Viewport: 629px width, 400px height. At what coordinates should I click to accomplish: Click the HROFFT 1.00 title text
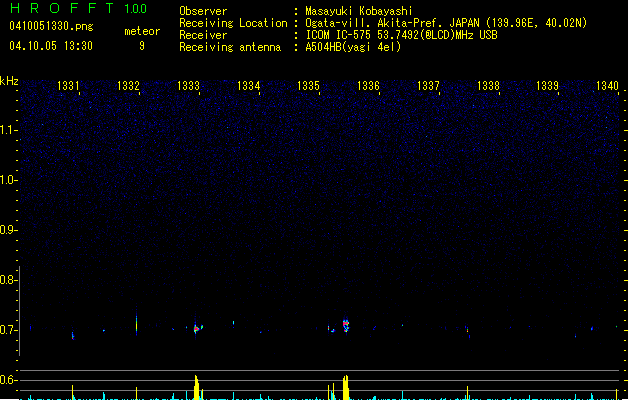point(79,8)
